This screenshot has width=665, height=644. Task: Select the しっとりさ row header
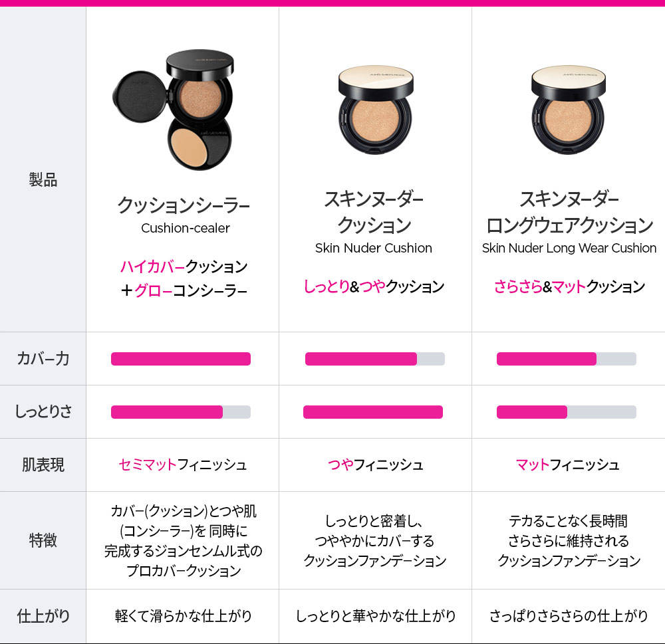click(43, 411)
